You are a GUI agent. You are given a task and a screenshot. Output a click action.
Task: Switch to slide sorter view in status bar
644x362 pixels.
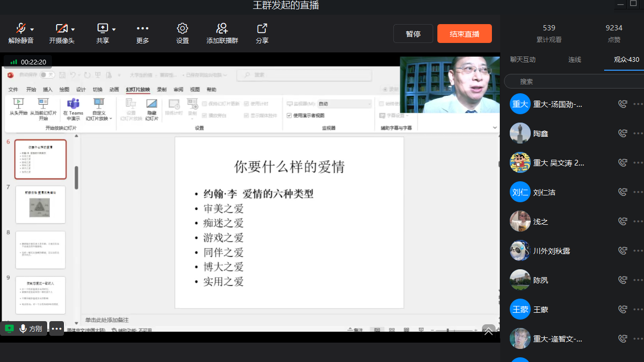pos(391,330)
